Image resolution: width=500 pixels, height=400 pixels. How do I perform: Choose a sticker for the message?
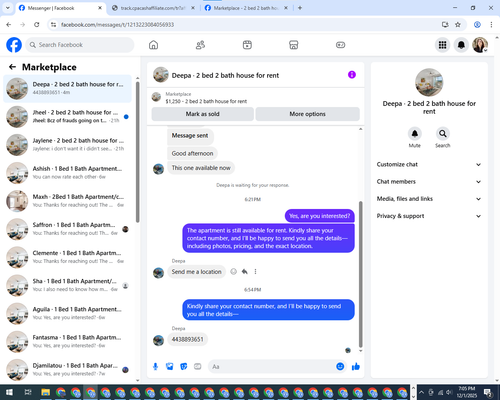point(184,367)
